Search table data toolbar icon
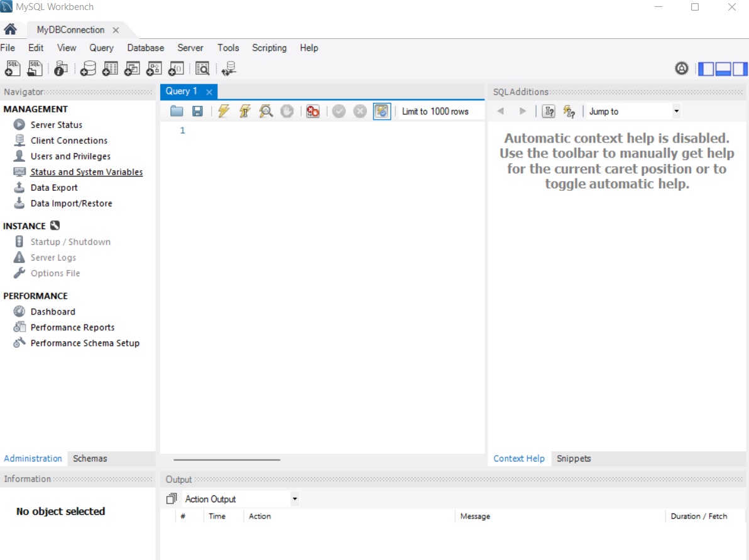 pyautogui.click(x=202, y=69)
